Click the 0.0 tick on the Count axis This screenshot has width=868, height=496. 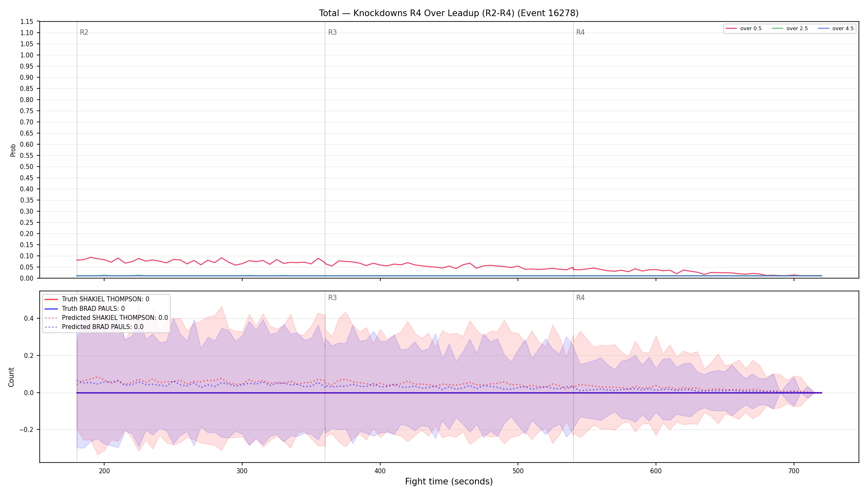click(29, 393)
